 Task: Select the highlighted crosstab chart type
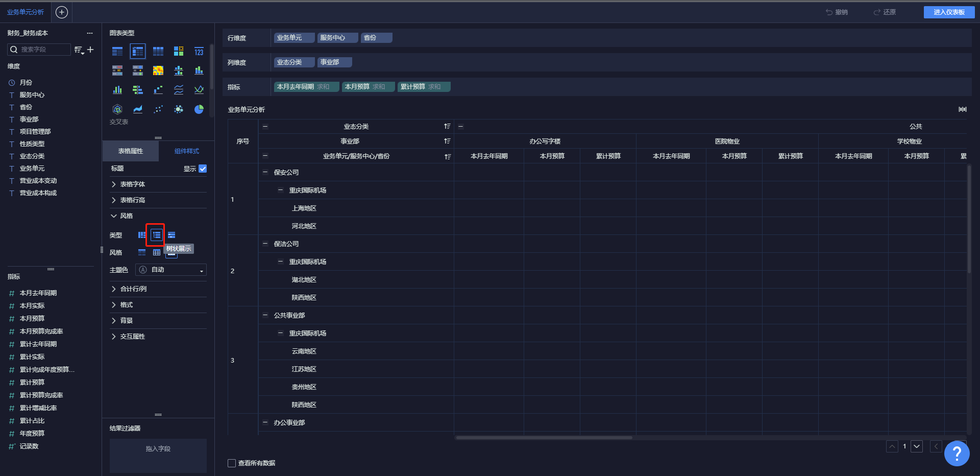(138, 51)
